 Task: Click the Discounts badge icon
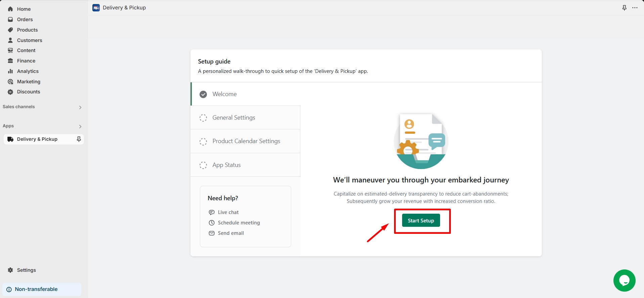click(10, 92)
